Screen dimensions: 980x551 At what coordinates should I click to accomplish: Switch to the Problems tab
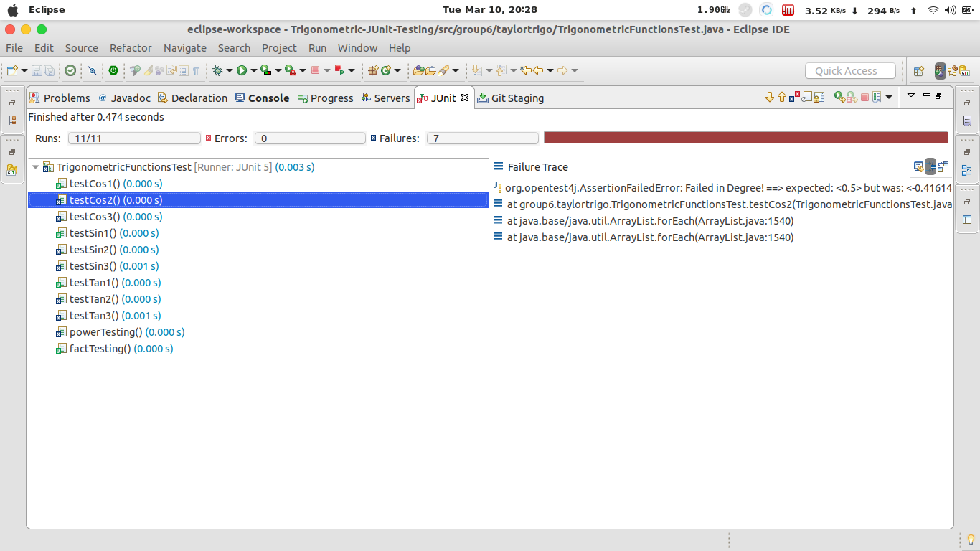point(60,98)
